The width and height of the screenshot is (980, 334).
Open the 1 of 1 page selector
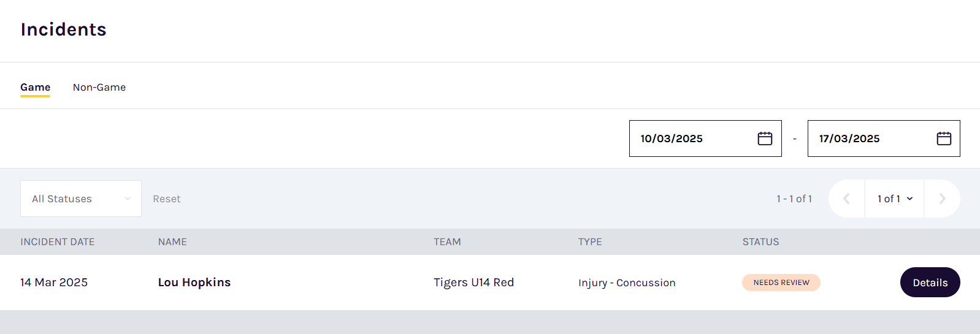point(894,199)
